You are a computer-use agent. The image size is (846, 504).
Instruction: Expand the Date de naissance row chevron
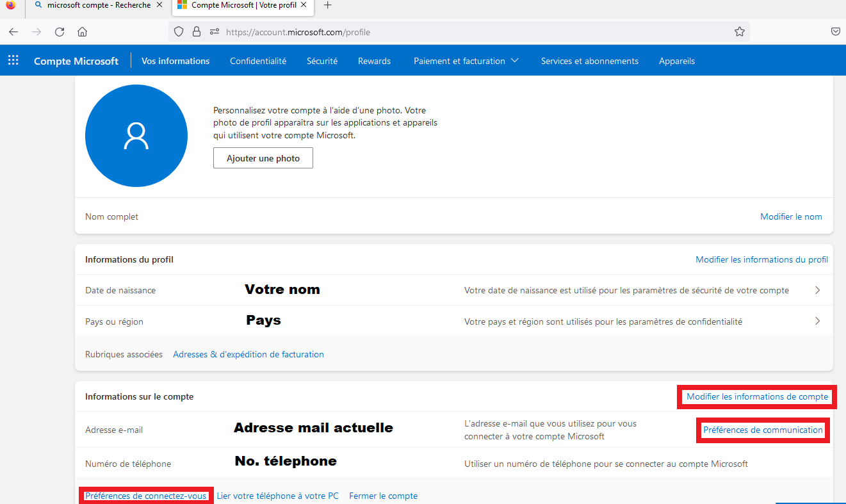point(818,290)
